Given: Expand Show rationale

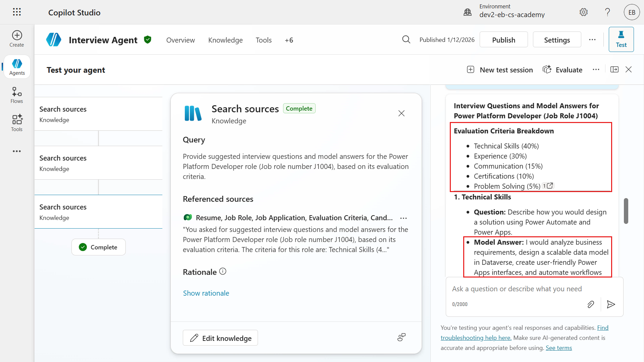Looking at the screenshot, I should coord(206,293).
